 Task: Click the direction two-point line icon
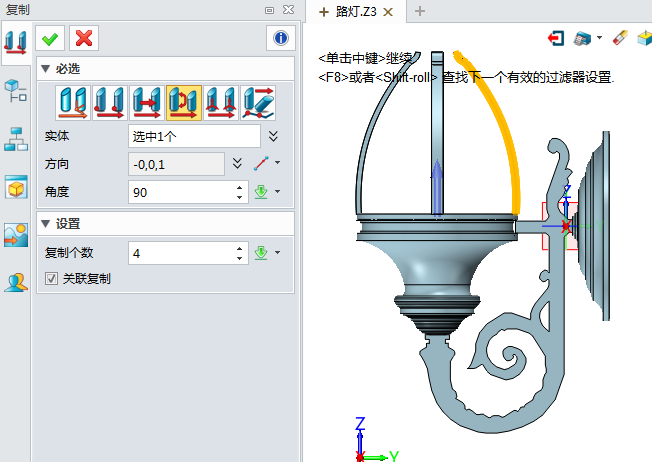(261, 163)
